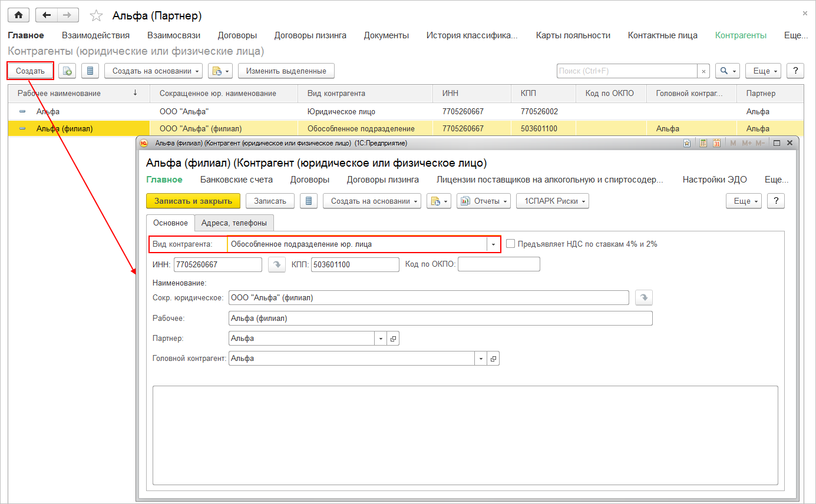The height and width of the screenshot is (504, 816).
Task: Click the Изменить выделенные button
Action: pyautogui.click(x=286, y=71)
